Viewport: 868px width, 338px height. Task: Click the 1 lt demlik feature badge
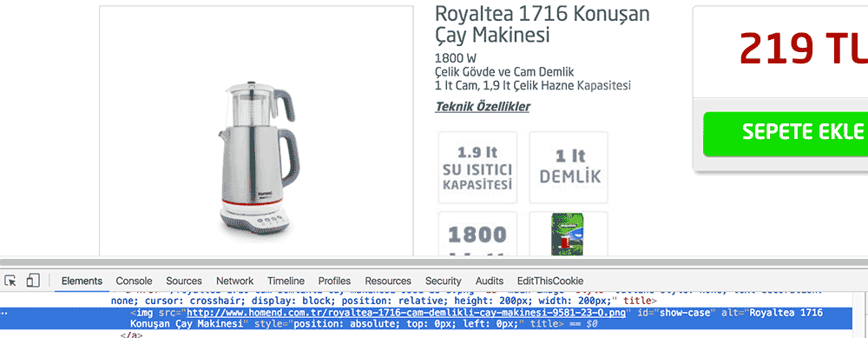(x=569, y=168)
